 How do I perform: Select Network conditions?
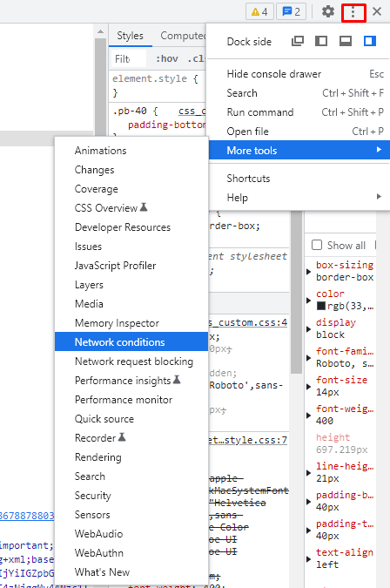pos(131,342)
